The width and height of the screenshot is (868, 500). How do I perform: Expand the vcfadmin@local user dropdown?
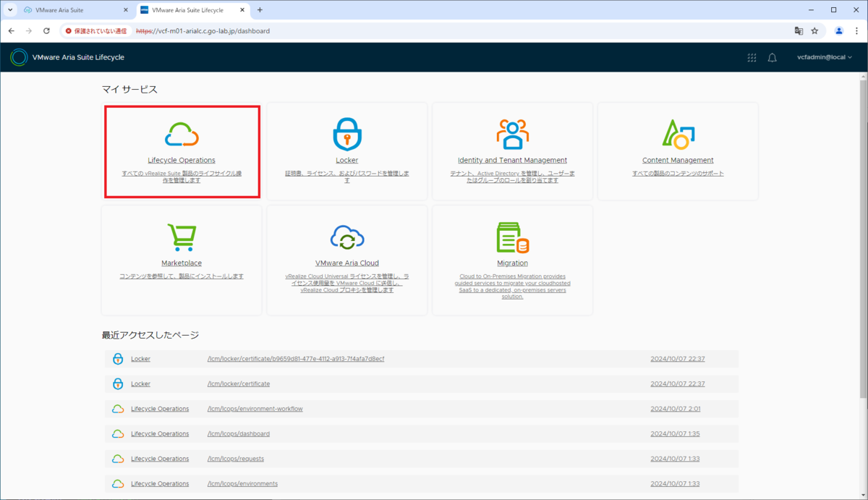pos(825,57)
